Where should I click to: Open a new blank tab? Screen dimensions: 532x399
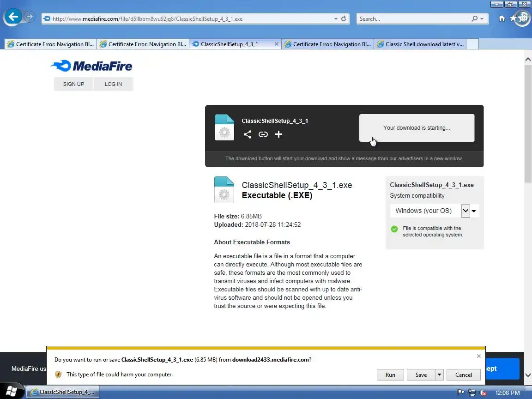(x=472, y=44)
